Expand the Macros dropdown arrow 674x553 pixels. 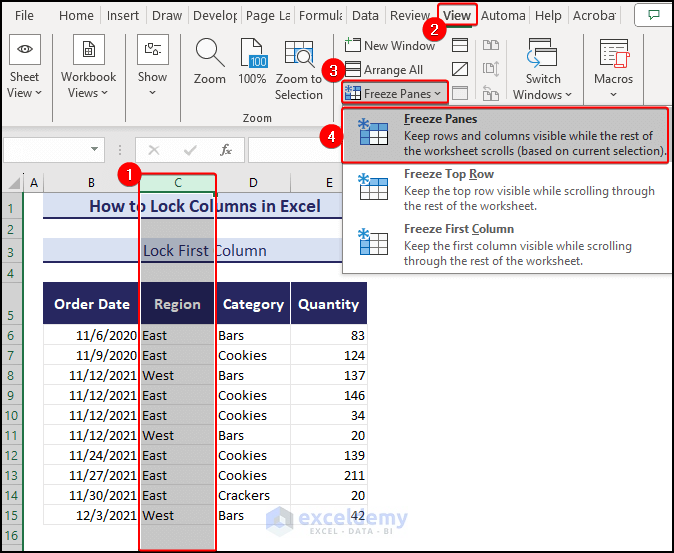pyautogui.click(x=613, y=95)
